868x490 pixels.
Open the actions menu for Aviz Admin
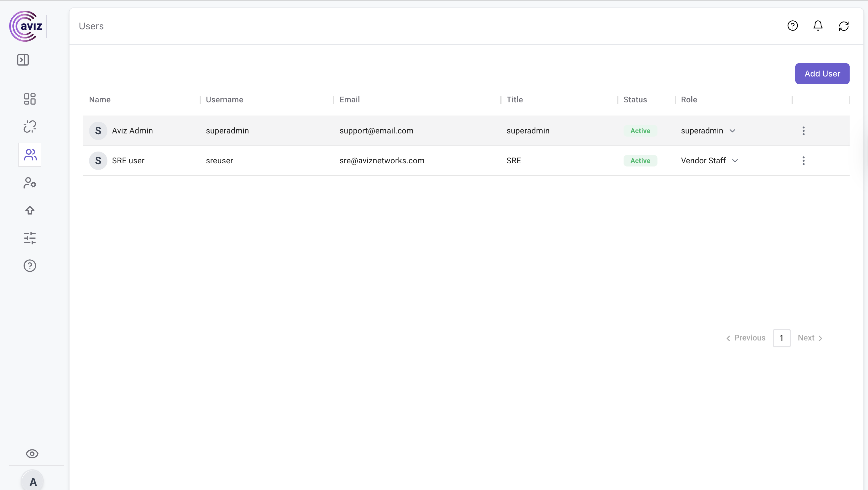(803, 131)
